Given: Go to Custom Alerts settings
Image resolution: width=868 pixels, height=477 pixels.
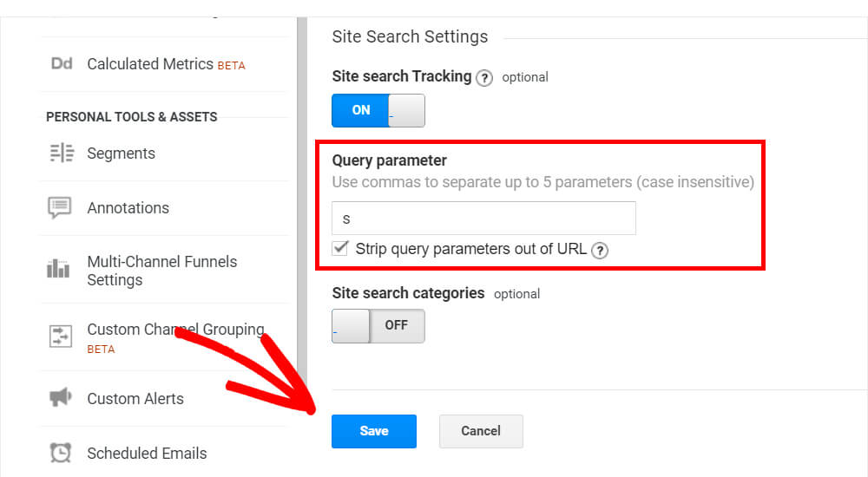Looking at the screenshot, I should point(135,398).
